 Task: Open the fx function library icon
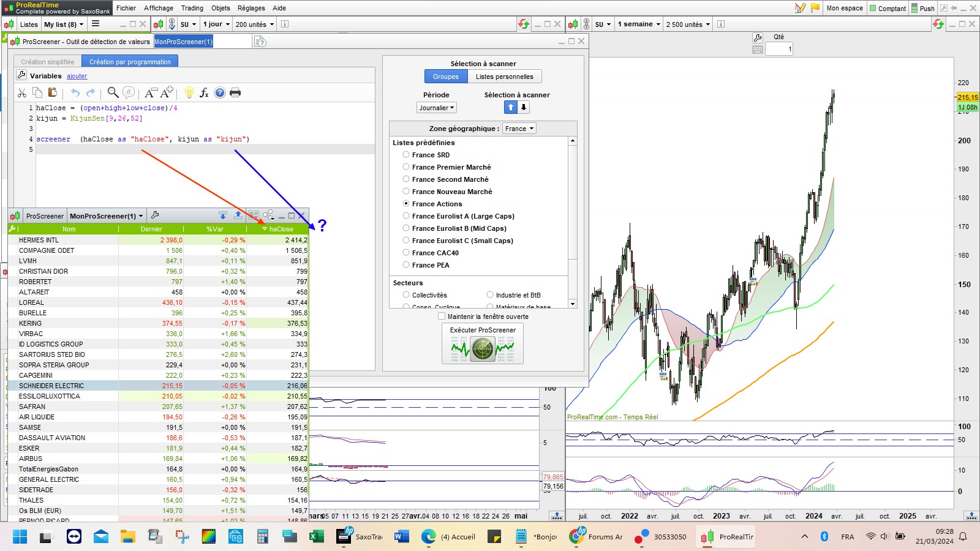pyautogui.click(x=204, y=92)
